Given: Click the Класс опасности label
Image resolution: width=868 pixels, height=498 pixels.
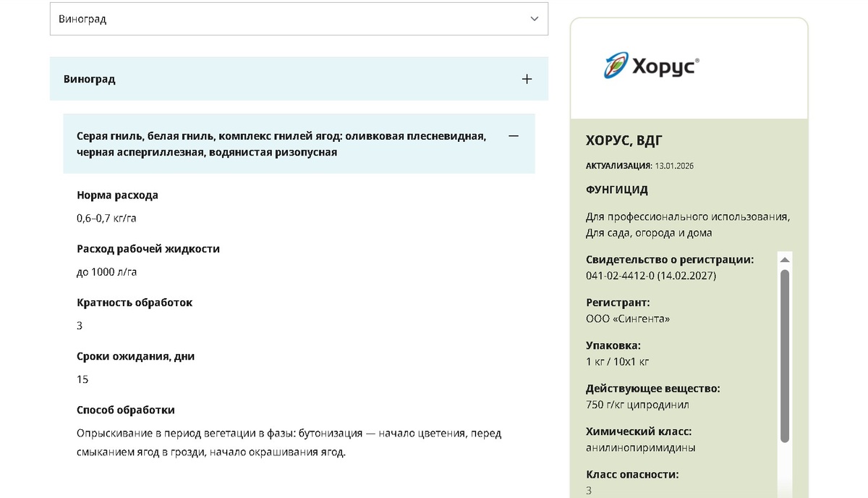Looking at the screenshot, I should [x=632, y=475].
